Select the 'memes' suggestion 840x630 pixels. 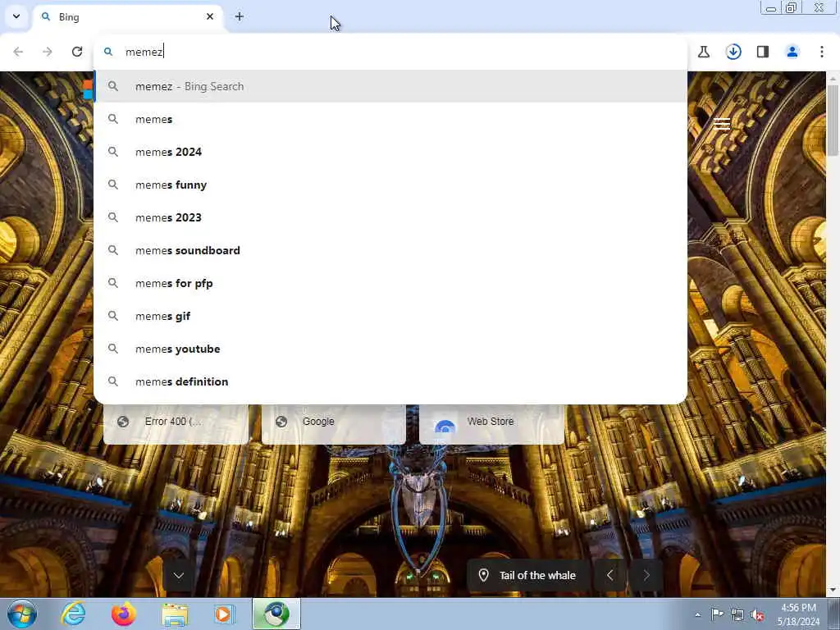(x=390, y=119)
